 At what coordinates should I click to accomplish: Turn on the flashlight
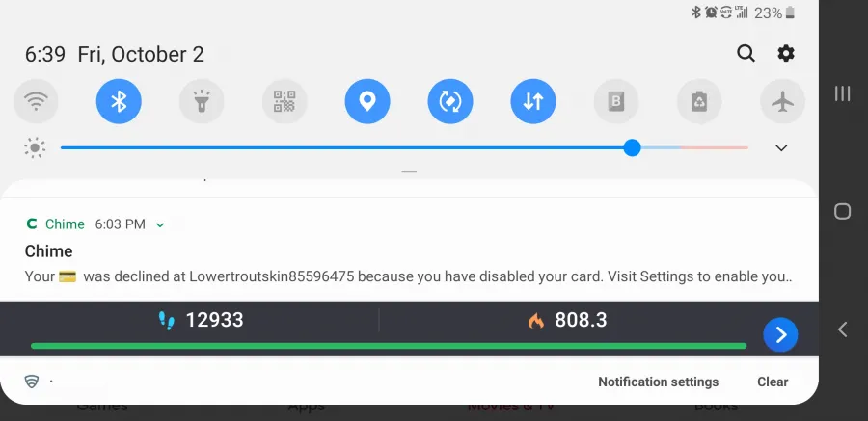[x=202, y=101]
